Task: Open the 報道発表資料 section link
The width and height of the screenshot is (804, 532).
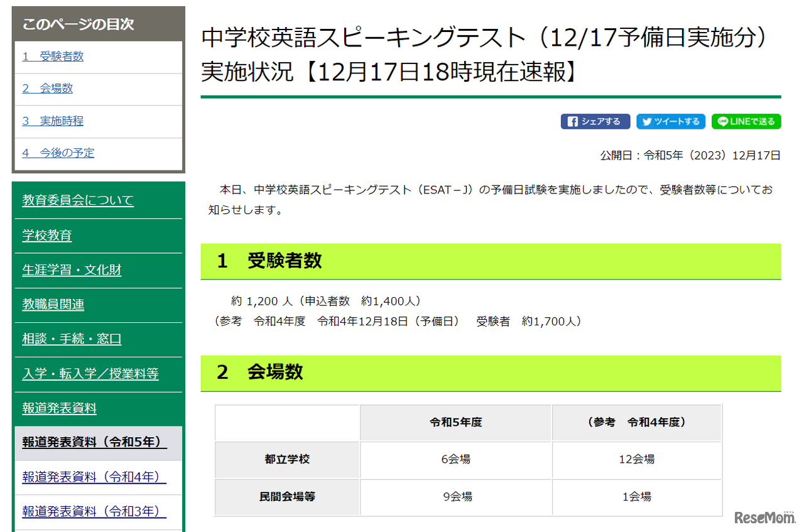Action: tap(59, 408)
